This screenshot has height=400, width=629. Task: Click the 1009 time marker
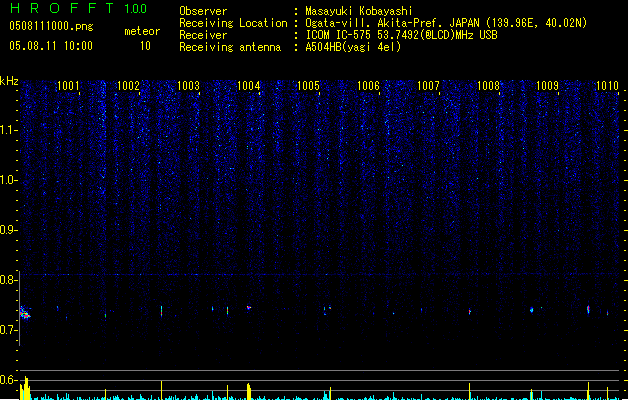coord(548,86)
